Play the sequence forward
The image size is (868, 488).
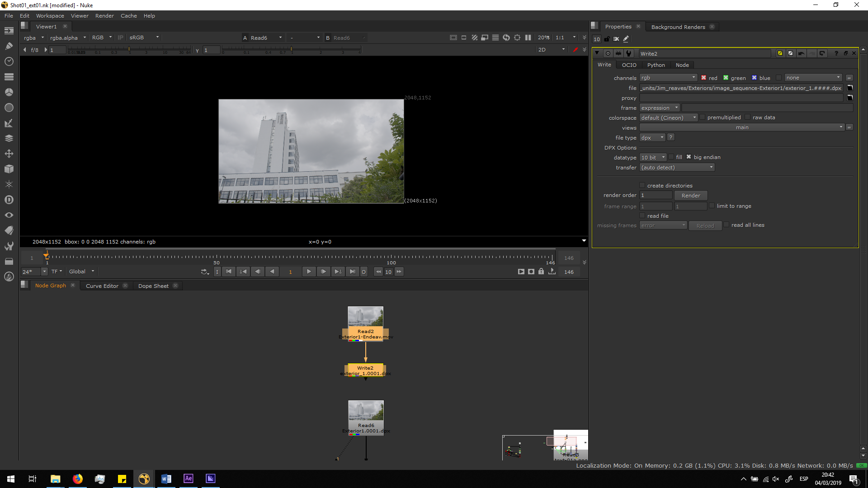click(x=309, y=272)
